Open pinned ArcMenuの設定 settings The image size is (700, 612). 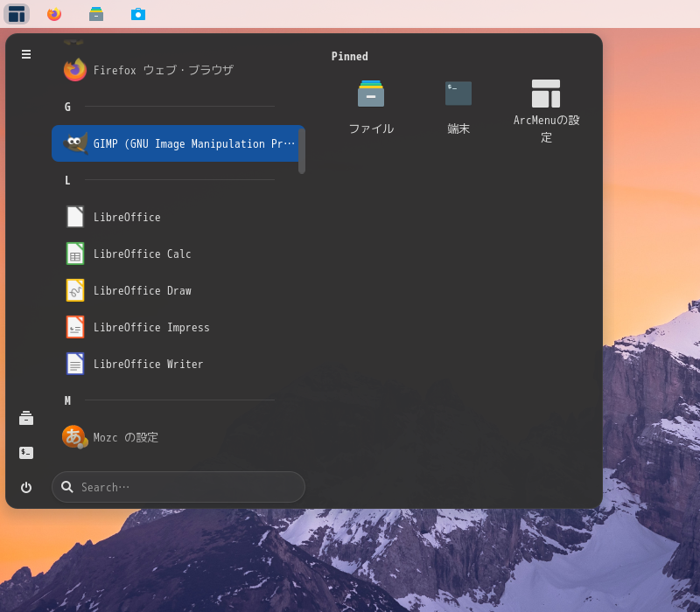[546, 111]
